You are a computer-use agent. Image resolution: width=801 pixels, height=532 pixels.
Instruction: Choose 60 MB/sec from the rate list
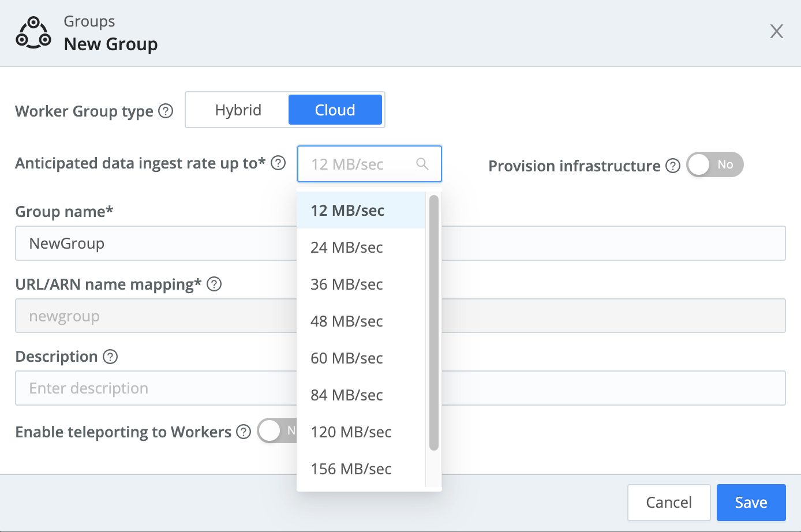tap(346, 358)
